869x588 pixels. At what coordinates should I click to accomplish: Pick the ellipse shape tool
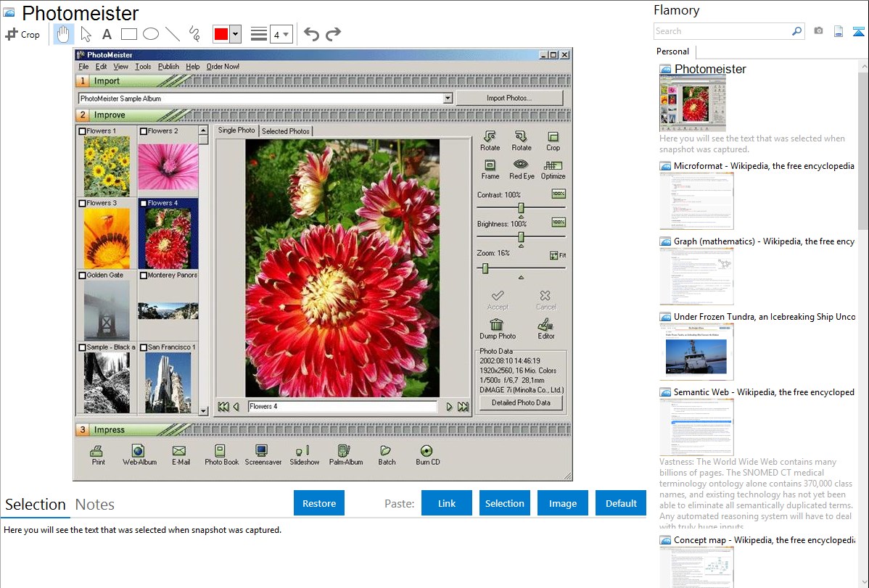[x=151, y=34]
